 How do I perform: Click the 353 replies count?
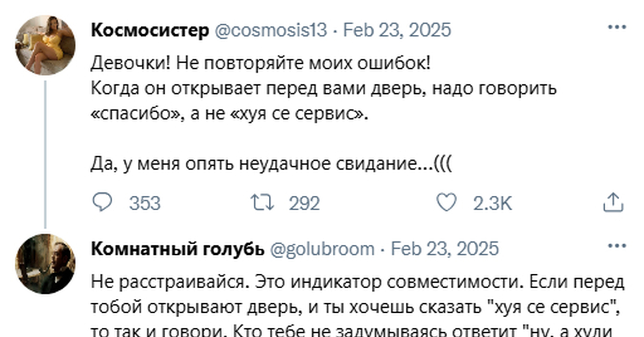point(145,203)
